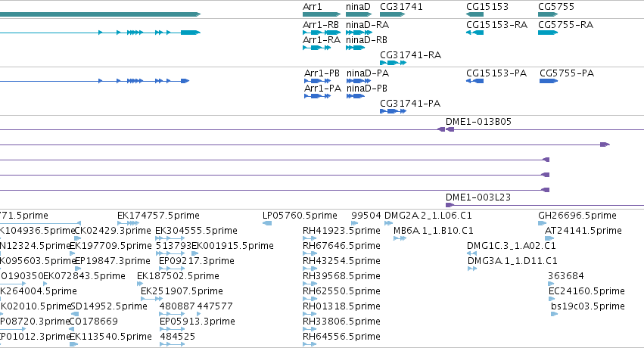
Task: Click the EK304555.5prime EST glyph
Action: tap(170, 238)
